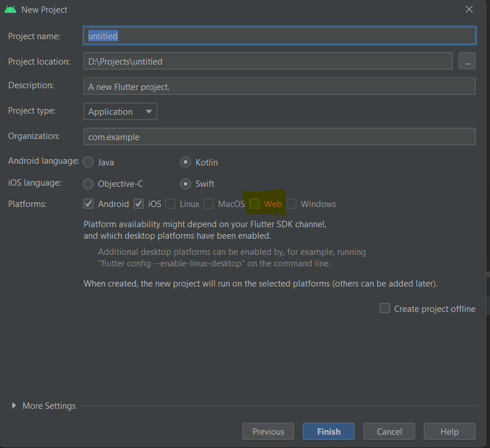Check Create project offline
This screenshot has height=448, width=490.
point(385,308)
